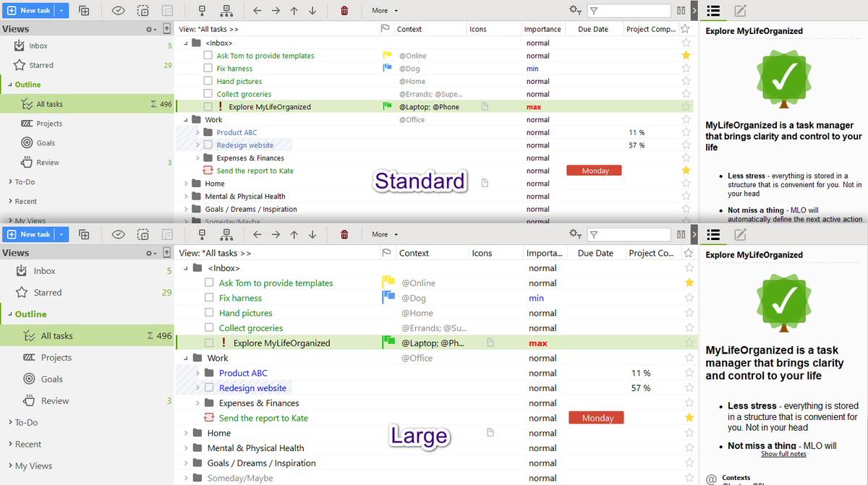
Task: Click the notes edit pencil icon, Standard right panel
Action: [x=740, y=11]
